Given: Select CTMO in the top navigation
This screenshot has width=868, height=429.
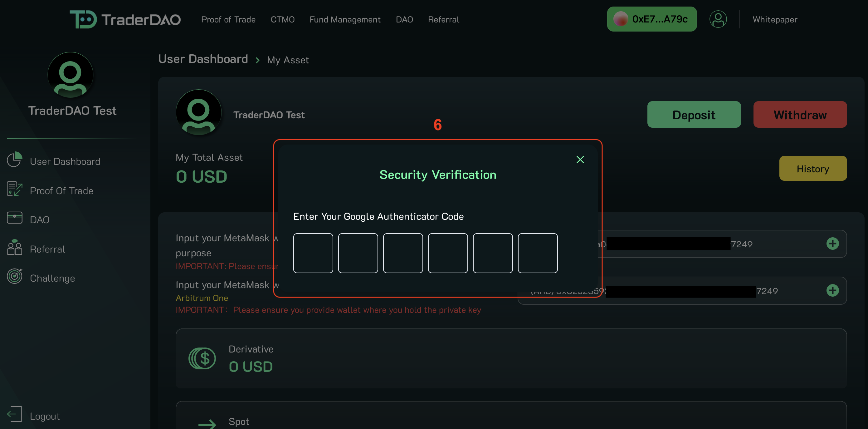Looking at the screenshot, I should [x=282, y=20].
